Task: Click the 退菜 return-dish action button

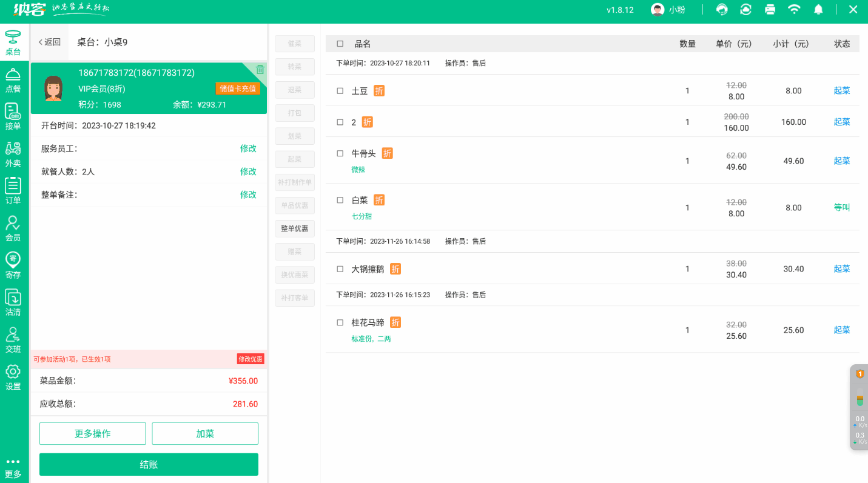Action: coord(294,90)
